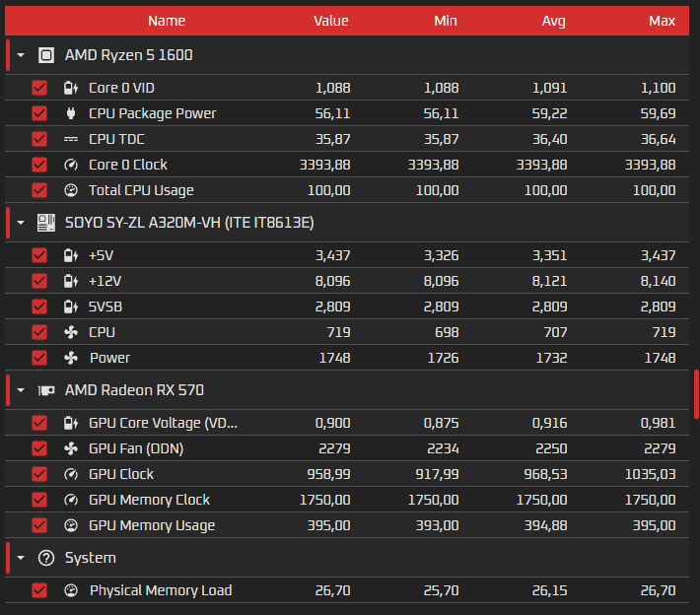The width and height of the screenshot is (700, 615).
Task: Click the usage icon beside Physical Memory Load
Action: (x=71, y=591)
